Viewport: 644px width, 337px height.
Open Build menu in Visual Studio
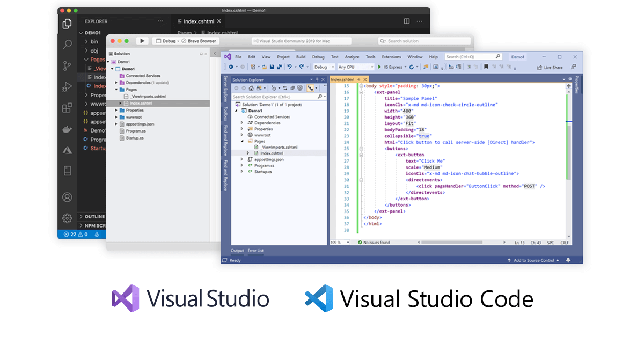(301, 56)
